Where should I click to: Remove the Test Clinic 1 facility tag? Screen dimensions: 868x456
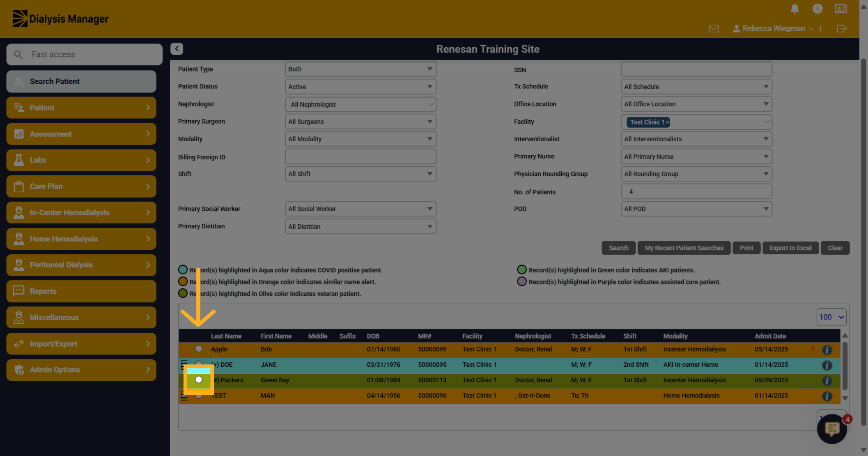point(668,122)
